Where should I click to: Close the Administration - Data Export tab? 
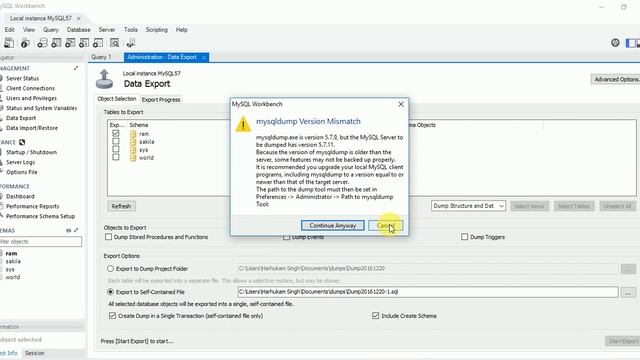pos(204,58)
